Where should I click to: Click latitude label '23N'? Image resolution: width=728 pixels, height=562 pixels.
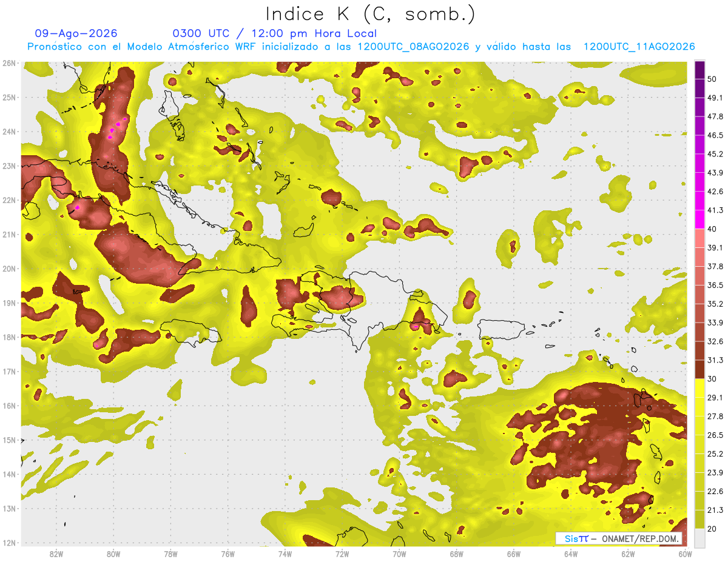pos(9,166)
